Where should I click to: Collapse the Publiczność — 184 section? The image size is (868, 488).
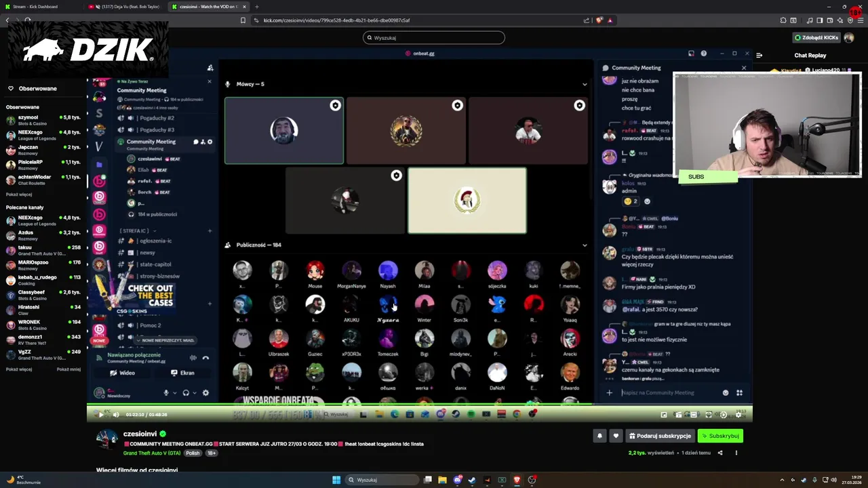pos(585,245)
